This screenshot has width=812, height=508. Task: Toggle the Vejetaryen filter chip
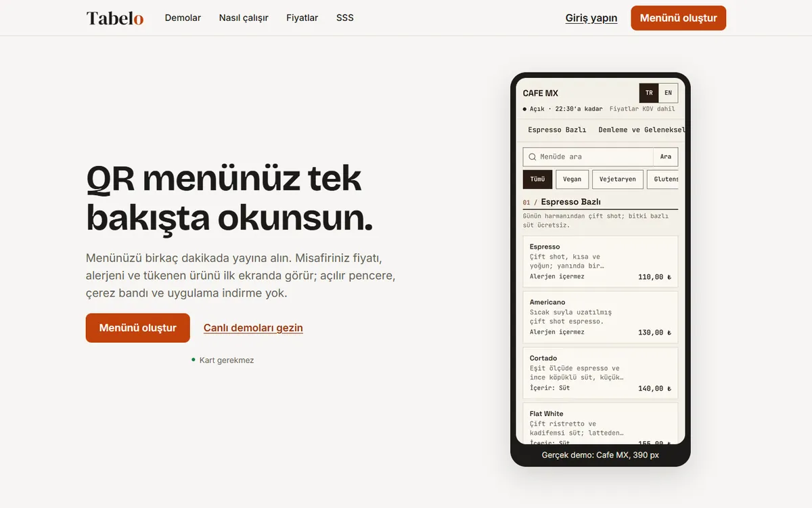pos(618,179)
